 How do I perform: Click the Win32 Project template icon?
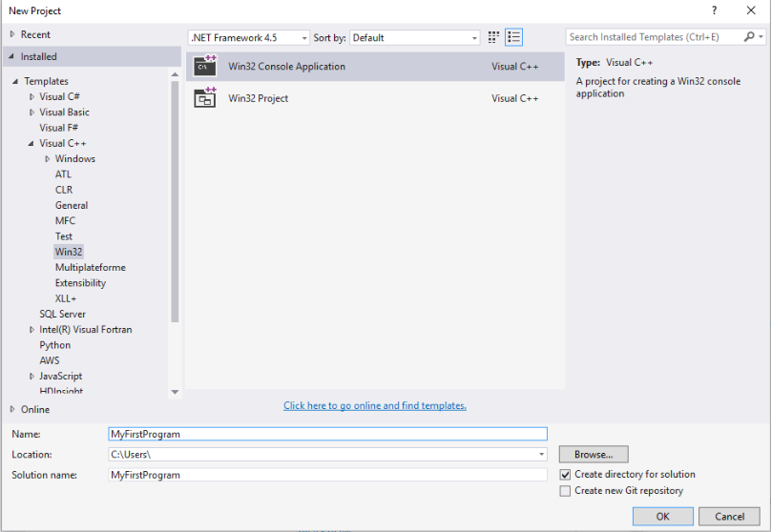coord(205,98)
